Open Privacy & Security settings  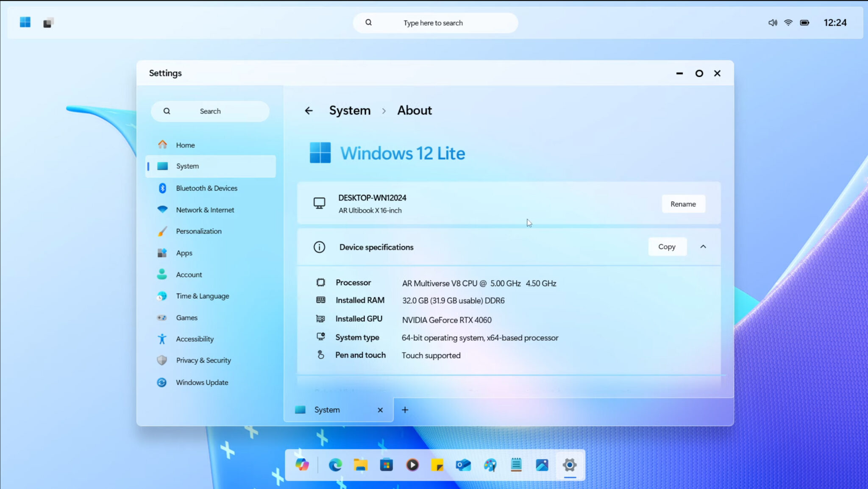[203, 360]
